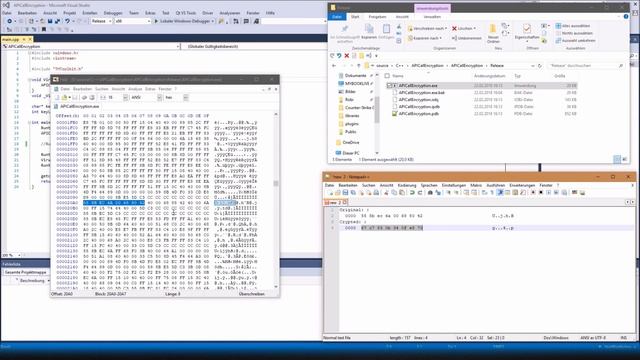The height and width of the screenshot is (360, 640).
Task: Open the x86 platform dropdown
Action: [x=132, y=21]
